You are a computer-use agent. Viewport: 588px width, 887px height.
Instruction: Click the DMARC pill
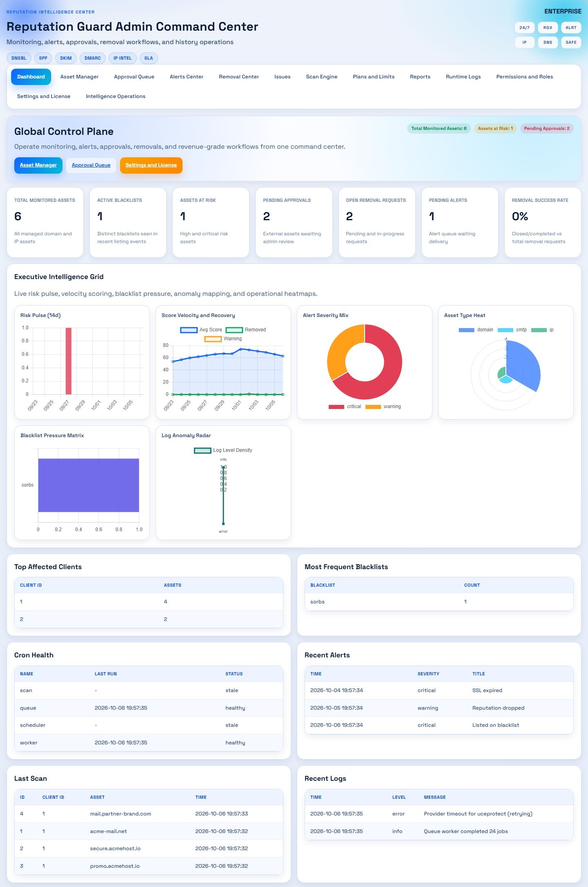point(93,58)
